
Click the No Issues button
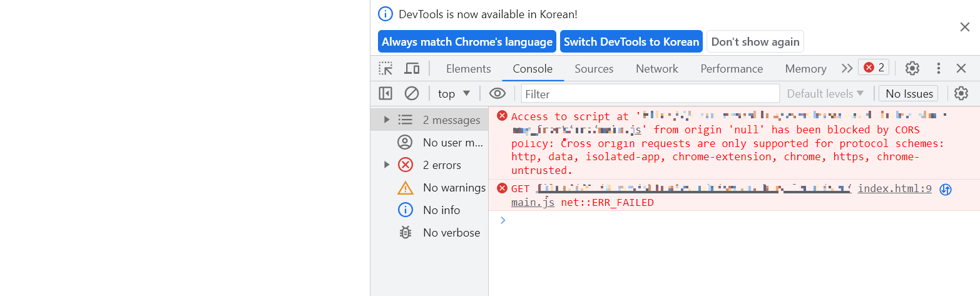tap(909, 93)
